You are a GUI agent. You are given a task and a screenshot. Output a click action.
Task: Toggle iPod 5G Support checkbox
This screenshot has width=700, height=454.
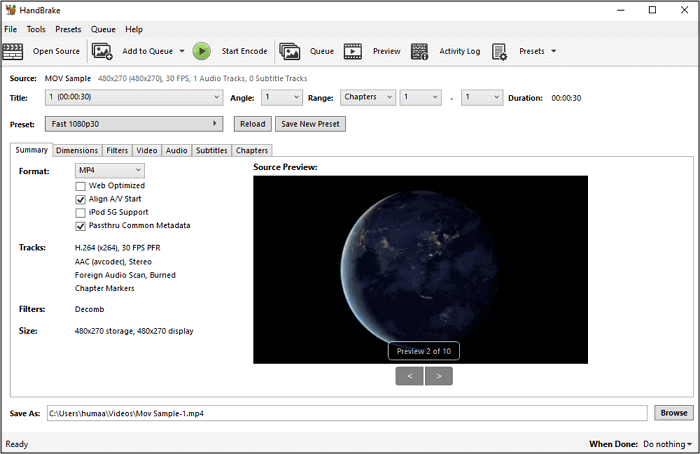pyautogui.click(x=80, y=212)
